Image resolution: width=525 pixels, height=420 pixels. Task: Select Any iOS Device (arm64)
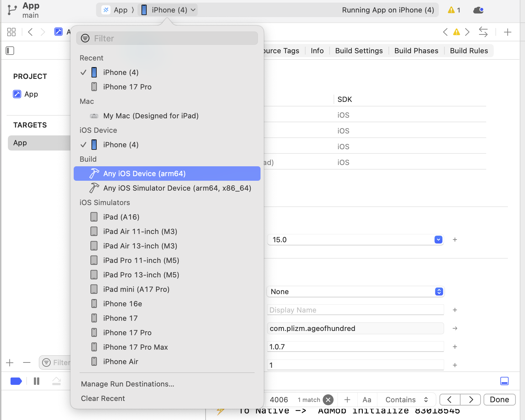click(167, 174)
